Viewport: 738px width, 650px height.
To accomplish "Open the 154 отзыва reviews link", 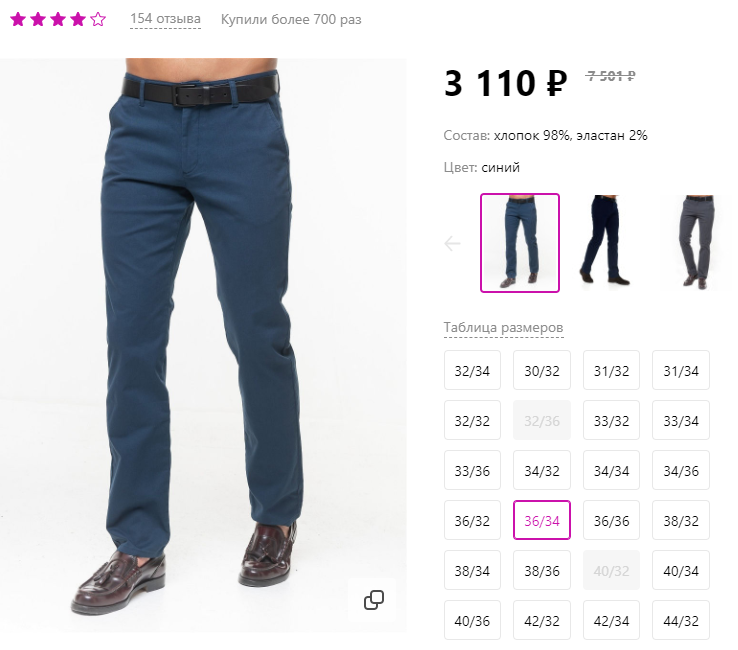I will 165,19.
